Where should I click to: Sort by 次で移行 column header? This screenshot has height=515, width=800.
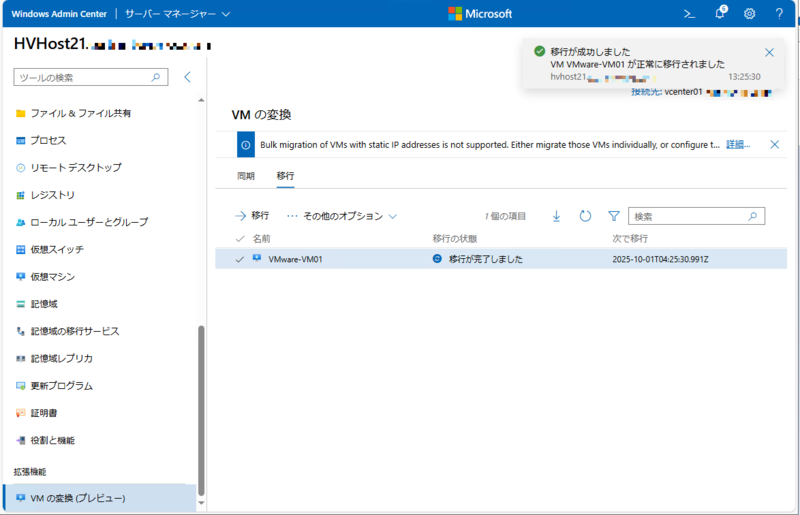[630, 239]
